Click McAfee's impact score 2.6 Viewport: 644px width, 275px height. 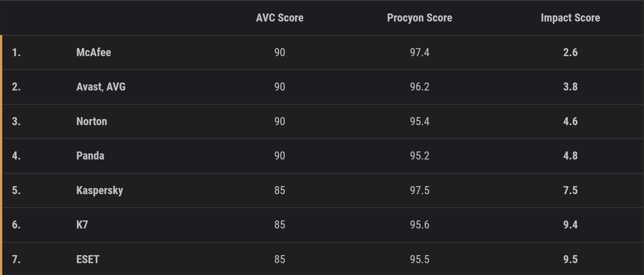point(570,52)
